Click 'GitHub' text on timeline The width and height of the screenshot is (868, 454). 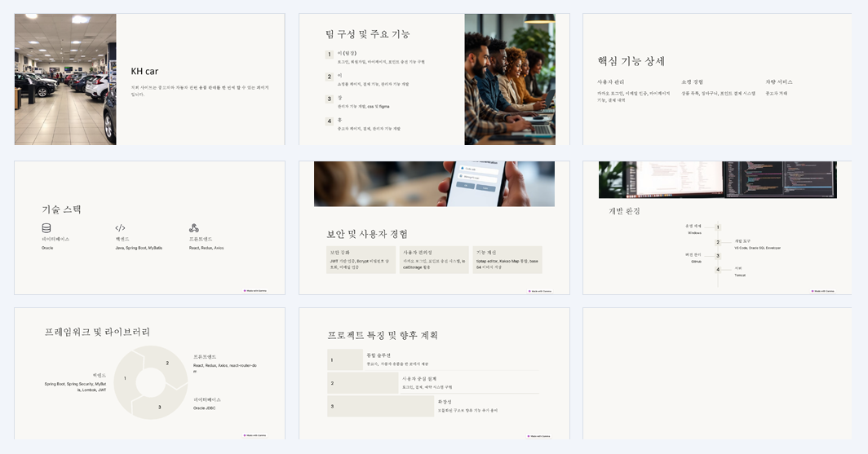(696, 262)
